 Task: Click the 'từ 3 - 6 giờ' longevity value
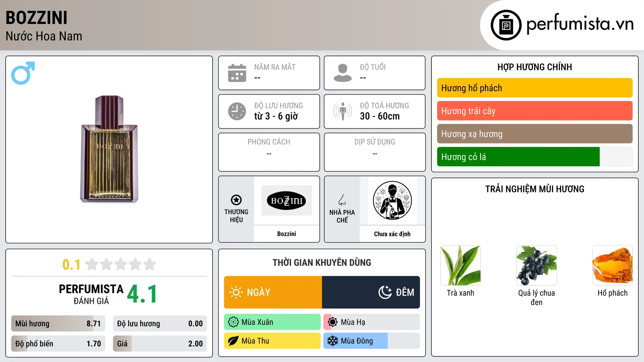click(x=276, y=116)
